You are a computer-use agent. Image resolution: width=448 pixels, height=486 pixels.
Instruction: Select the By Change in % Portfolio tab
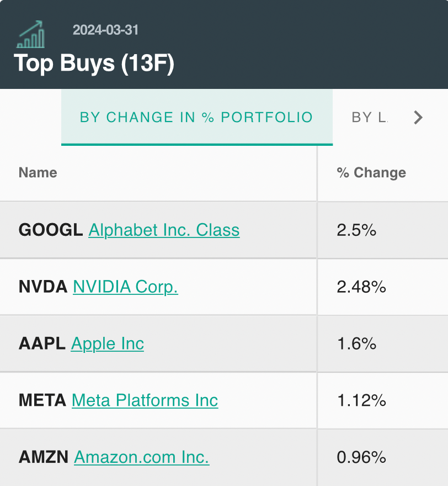pos(196,117)
